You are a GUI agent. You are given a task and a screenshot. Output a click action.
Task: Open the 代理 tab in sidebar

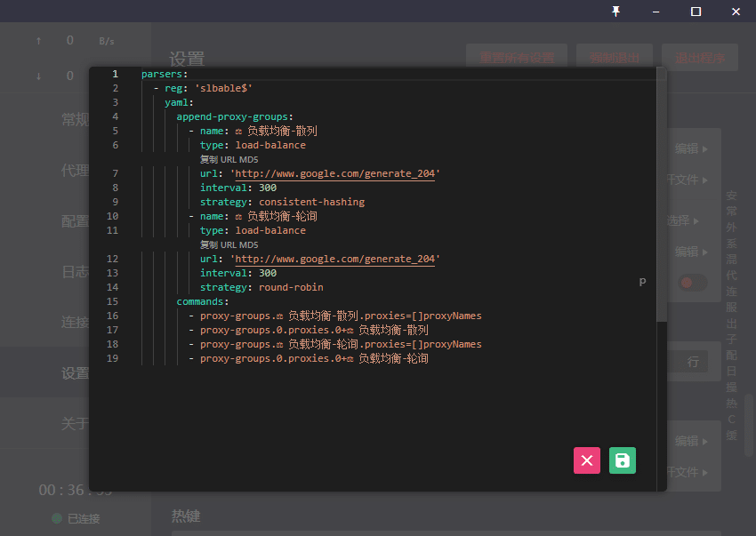pos(75,171)
